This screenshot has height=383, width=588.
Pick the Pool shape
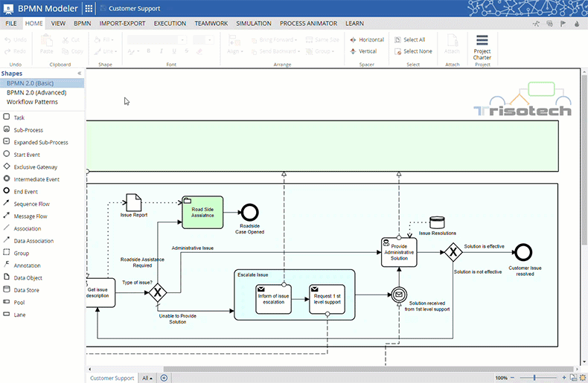point(19,303)
